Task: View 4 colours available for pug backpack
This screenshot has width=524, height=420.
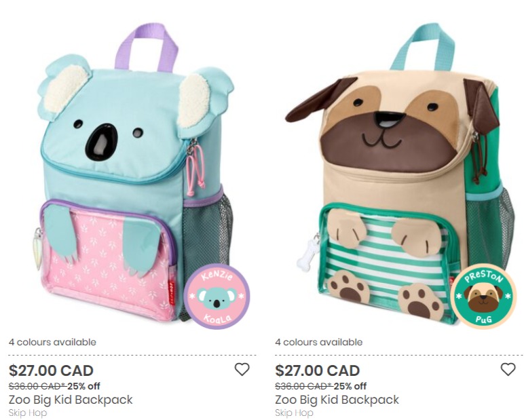Action: [319, 342]
